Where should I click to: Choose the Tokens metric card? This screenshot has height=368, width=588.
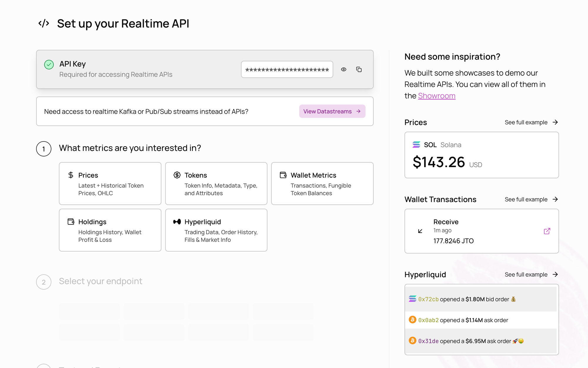coord(216,183)
